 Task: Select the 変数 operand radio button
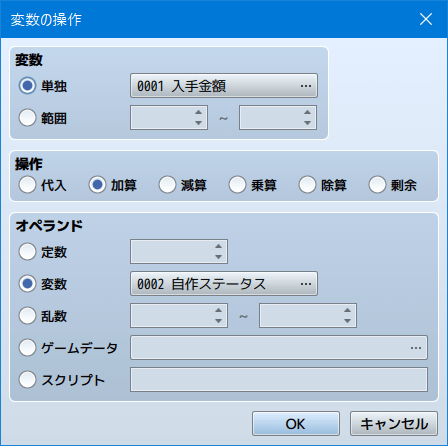click(27, 283)
